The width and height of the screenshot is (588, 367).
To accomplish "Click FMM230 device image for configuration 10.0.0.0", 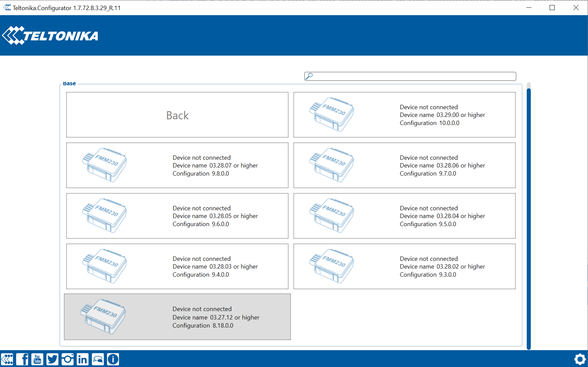I will tap(332, 115).
